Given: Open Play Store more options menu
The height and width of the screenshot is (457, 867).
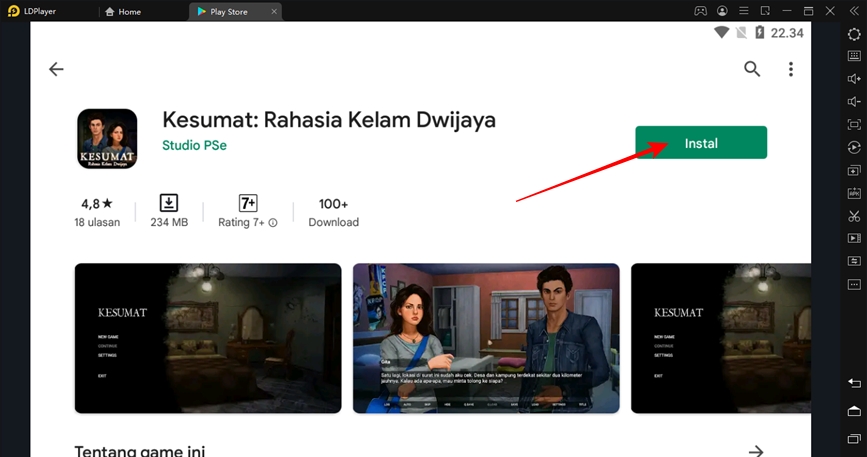Looking at the screenshot, I should tap(791, 69).
